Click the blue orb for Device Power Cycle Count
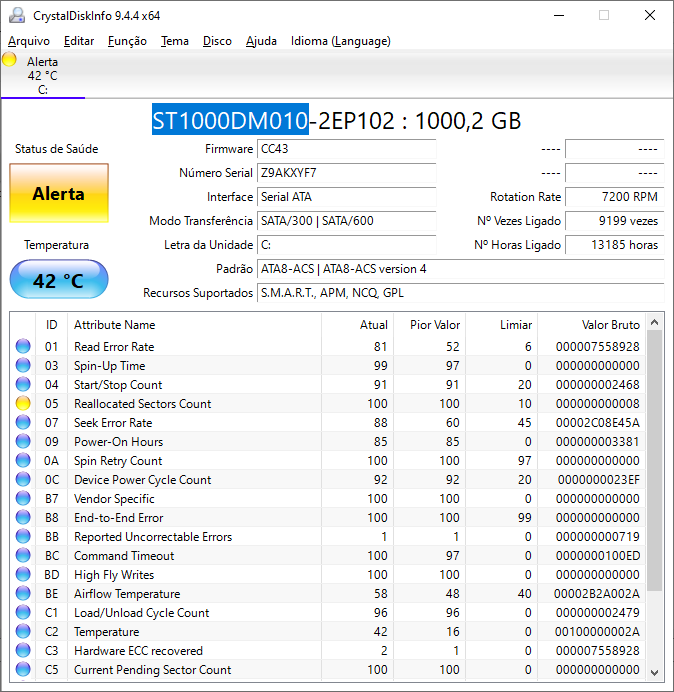 pyautogui.click(x=23, y=479)
